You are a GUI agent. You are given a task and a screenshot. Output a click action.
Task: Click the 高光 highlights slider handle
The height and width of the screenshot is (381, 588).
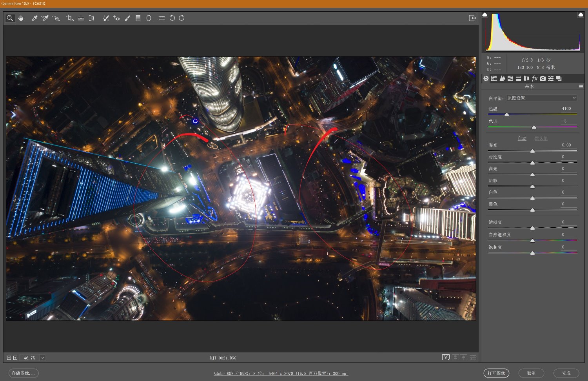[x=532, y=175]
